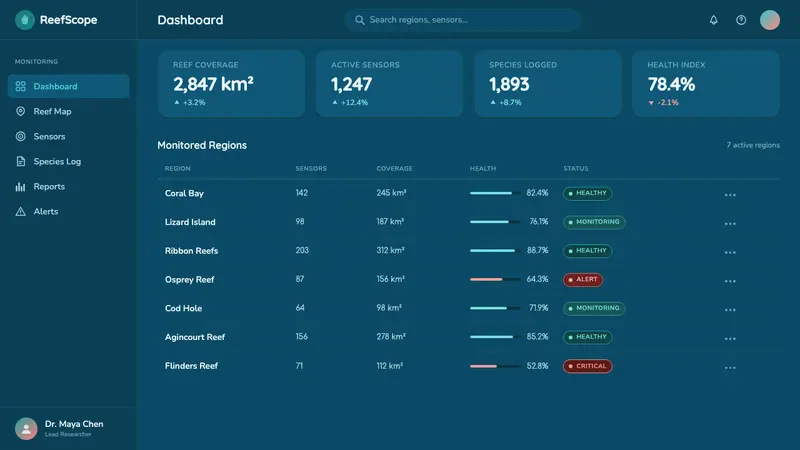Open the Sensors page
The image size is (800, 450).
(68, 136)
